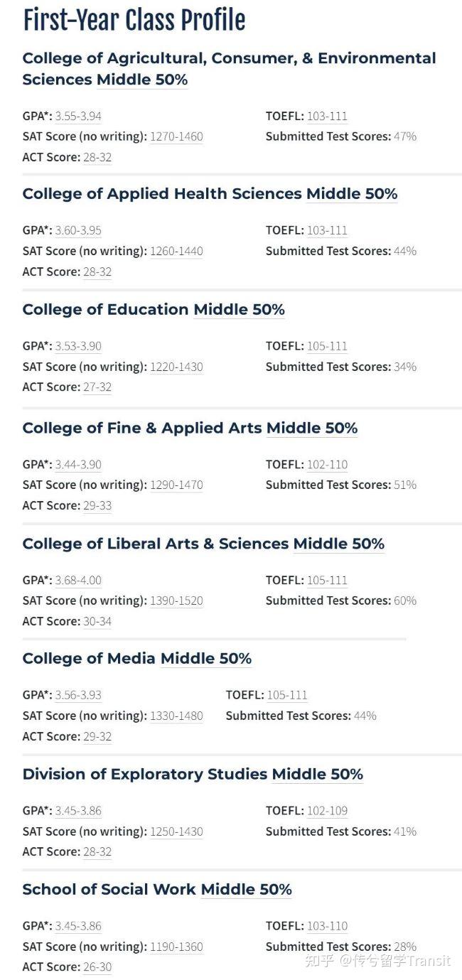Viewport: 462px width, 980px height.
Task: Click ACT score 29-33
Action: pyautogui.click(x=97, y=505)
